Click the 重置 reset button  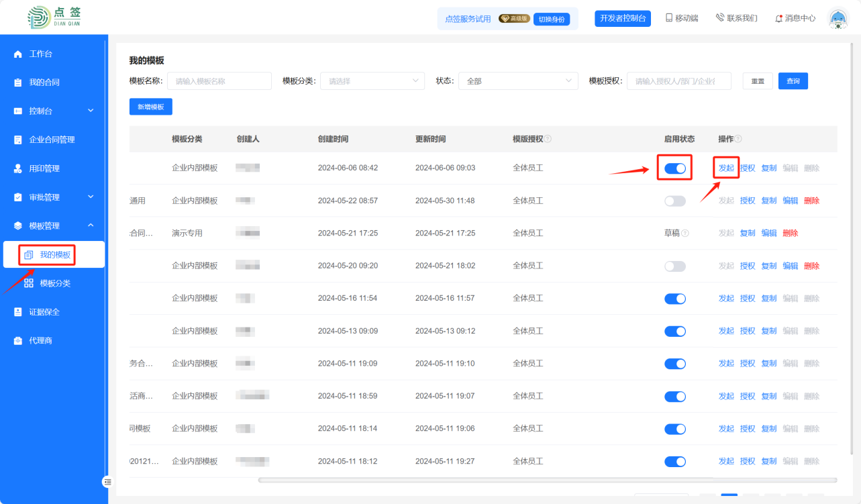758,81
